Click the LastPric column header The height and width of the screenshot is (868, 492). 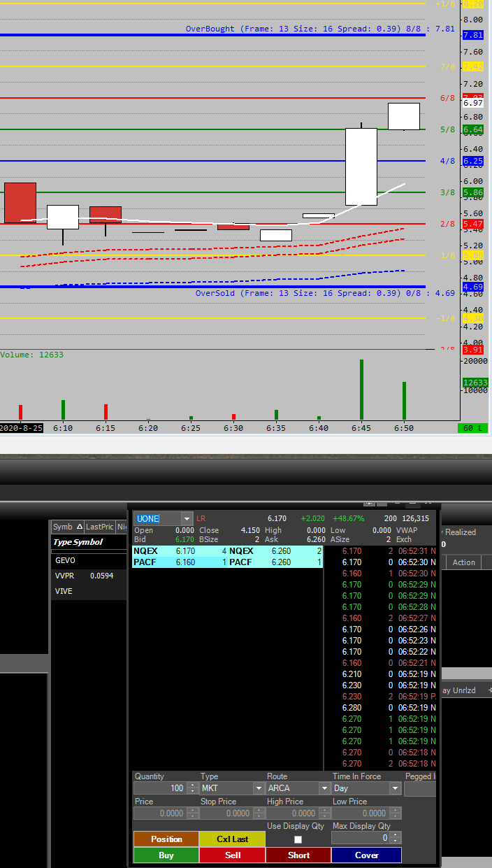99,527
